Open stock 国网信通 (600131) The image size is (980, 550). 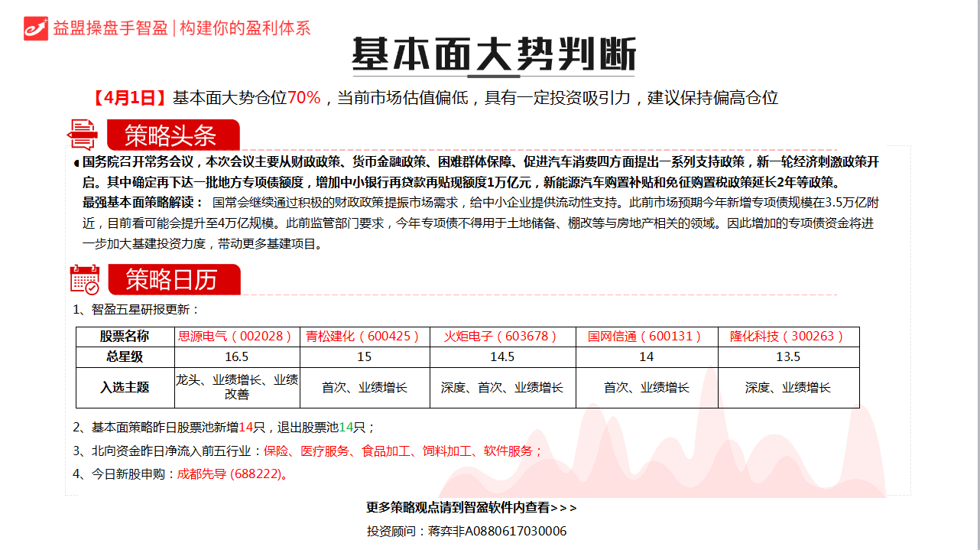644,337
